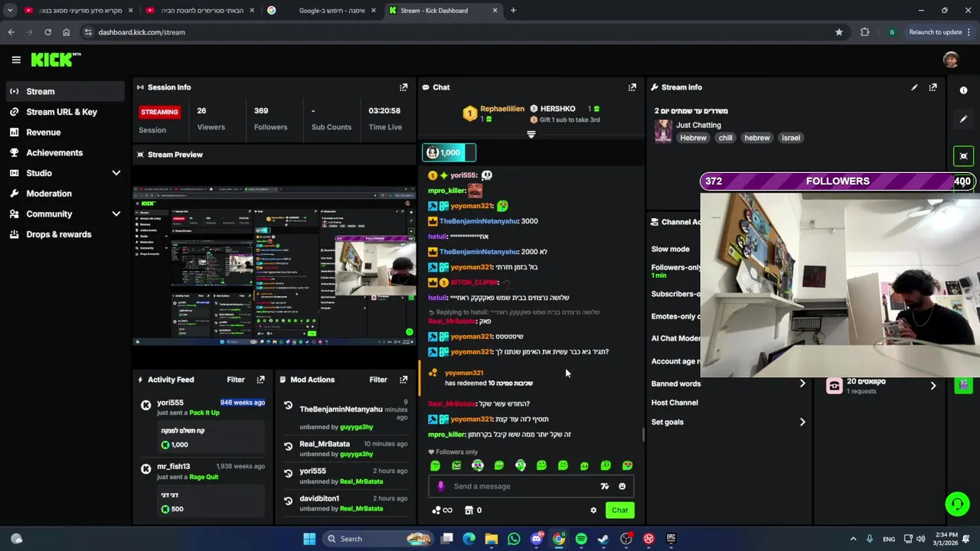Collapse the chat leaderboard arrow

point(531,135)
